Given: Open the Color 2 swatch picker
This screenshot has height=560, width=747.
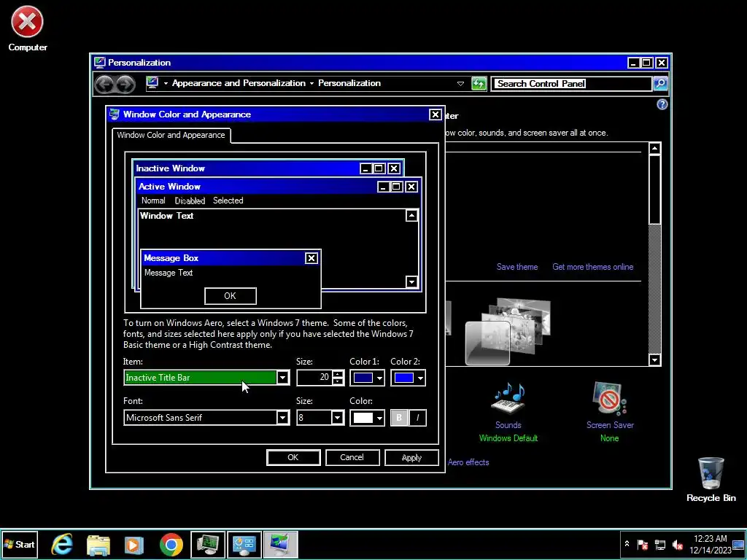Looking at the screenshot, I should 409,378.
